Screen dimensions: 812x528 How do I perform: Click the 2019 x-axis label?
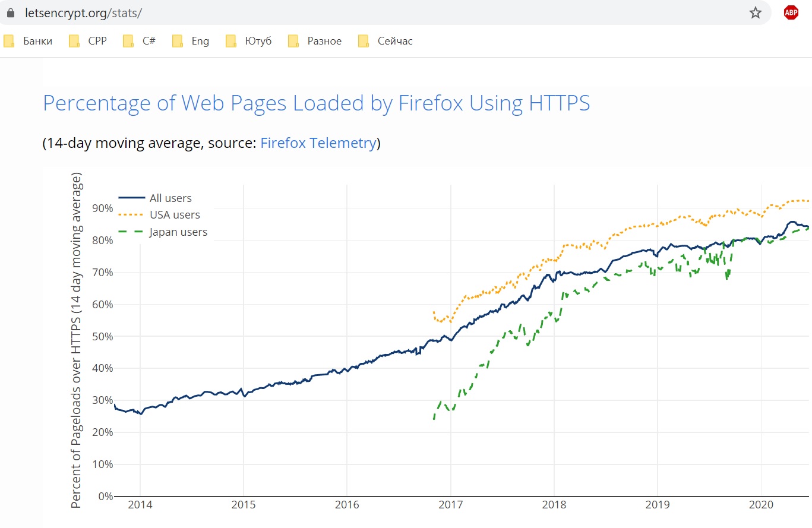click(658, 505)
